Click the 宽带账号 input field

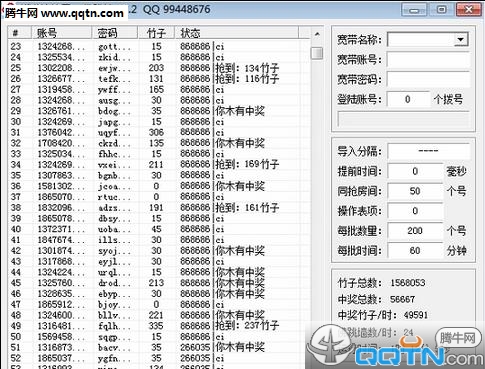click(428, 60)
